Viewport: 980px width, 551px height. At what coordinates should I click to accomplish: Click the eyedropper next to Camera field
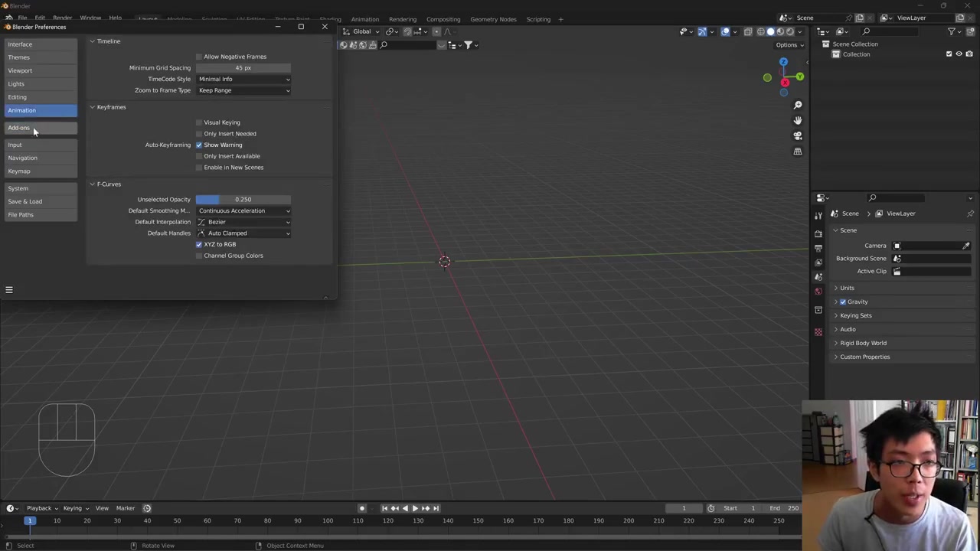[966, 246]
